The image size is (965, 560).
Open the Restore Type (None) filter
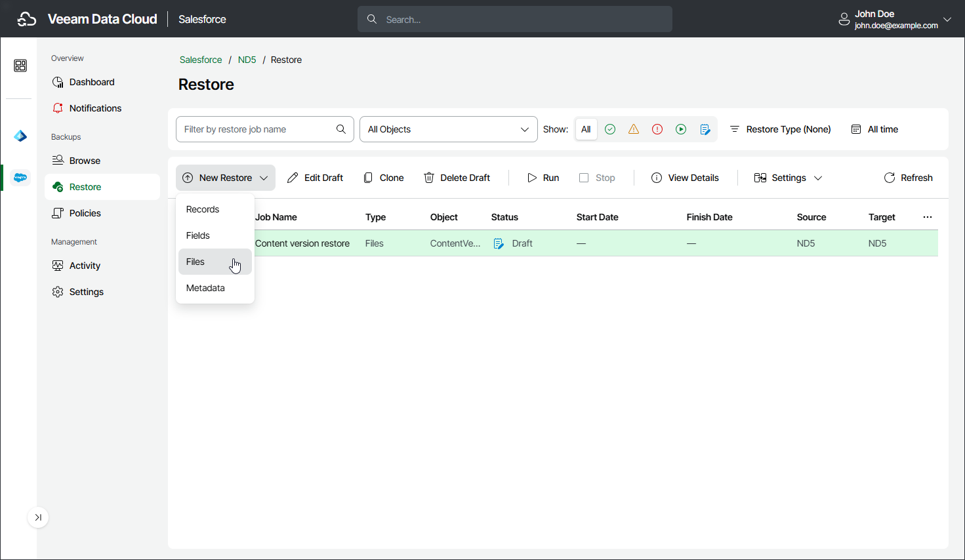click(x=780, y=129)
